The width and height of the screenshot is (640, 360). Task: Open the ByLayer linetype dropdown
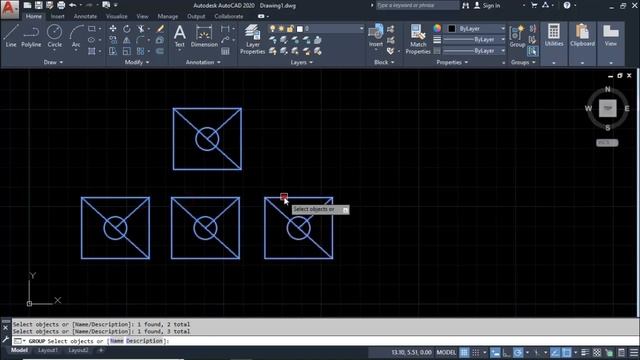click(x=473, y=51)
